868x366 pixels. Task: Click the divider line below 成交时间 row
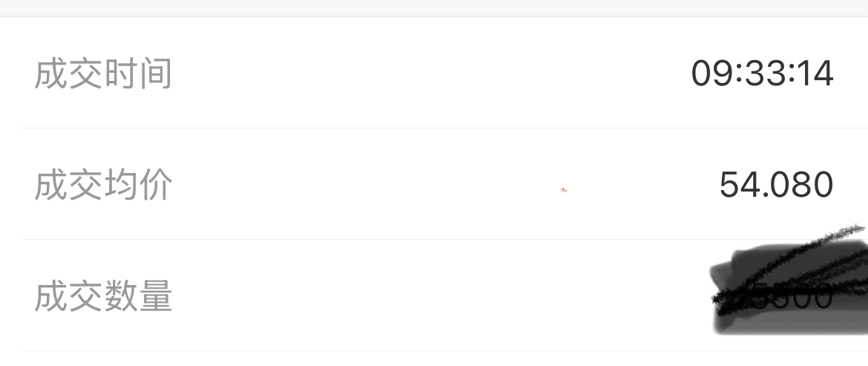pos(445,128)
